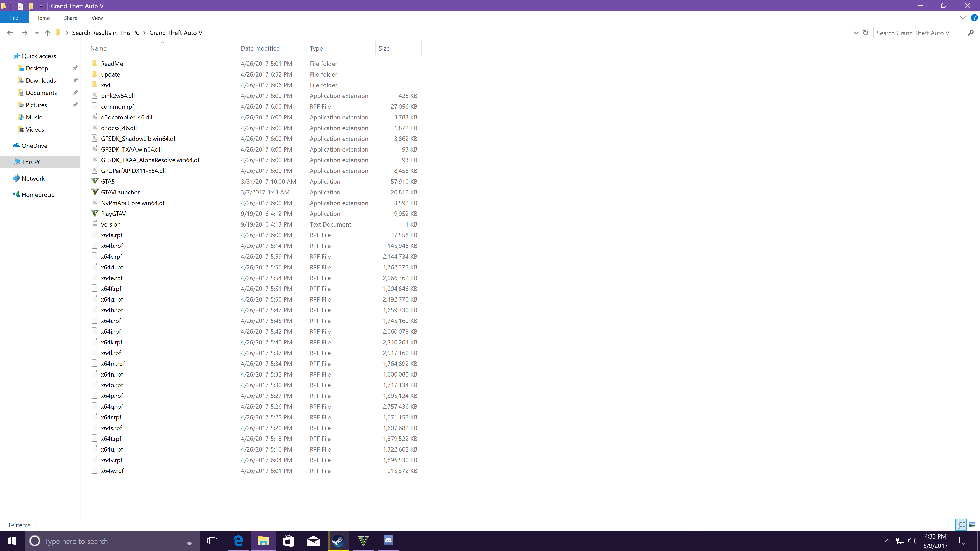Open address bar history dropdown

[x=856, y=33]
